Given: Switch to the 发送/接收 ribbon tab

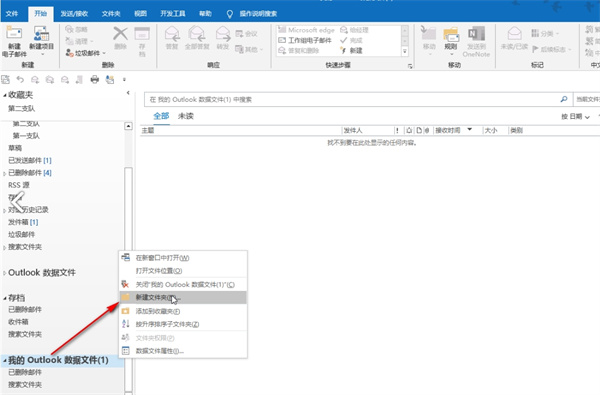Looking at the screenshot, I should [74, 14].
